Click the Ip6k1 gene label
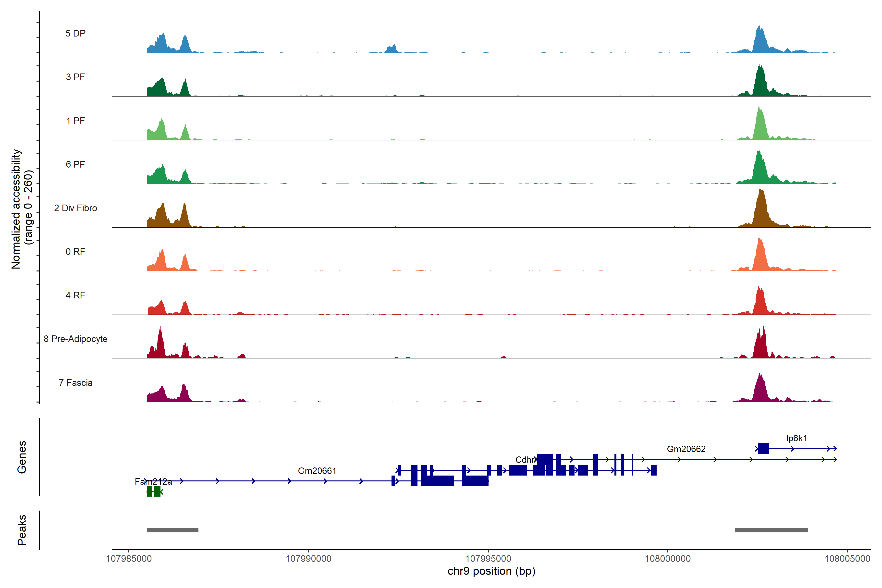 (x=796, y=438)
